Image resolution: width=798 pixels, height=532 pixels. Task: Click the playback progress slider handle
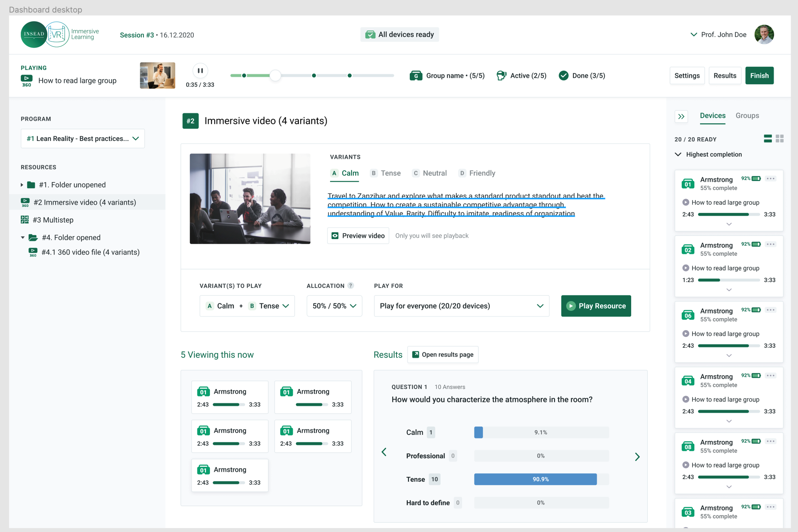coord(275,76)
